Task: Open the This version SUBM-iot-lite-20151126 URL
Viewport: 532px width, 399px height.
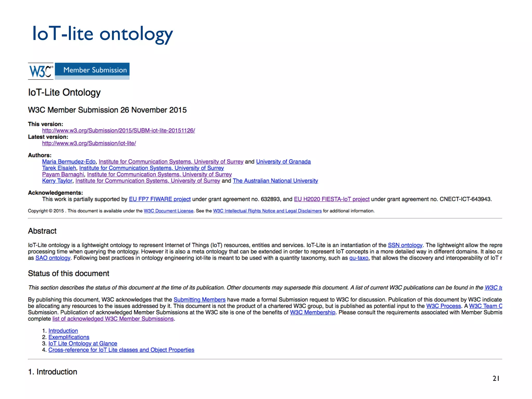Action: coord(118,130)
